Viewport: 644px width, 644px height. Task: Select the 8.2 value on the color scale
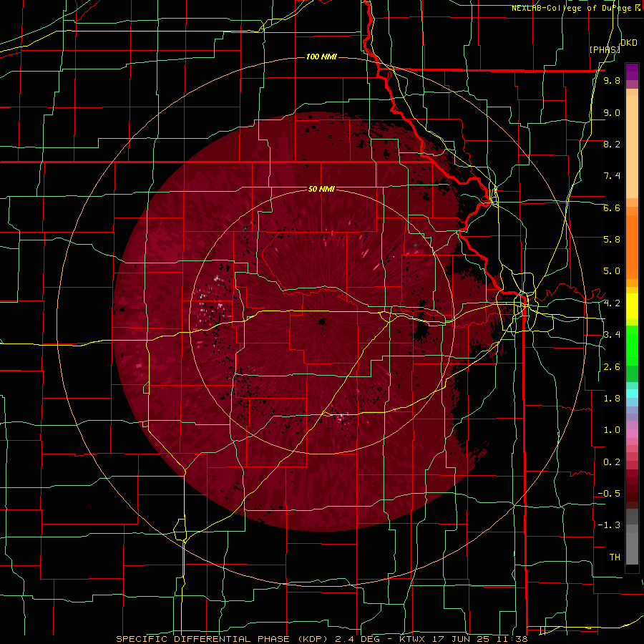tap(612, 144)
